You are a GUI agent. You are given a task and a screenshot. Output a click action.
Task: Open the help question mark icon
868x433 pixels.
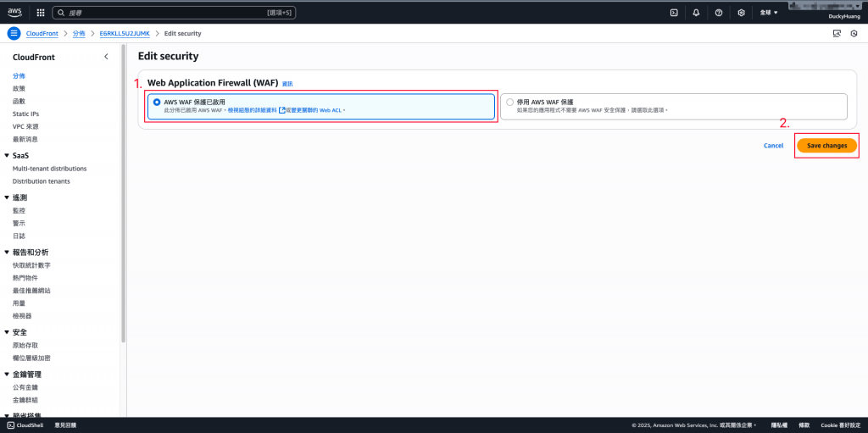pos(719,12)
